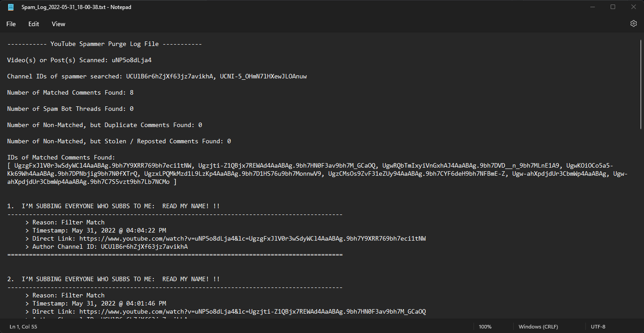Viewport: 644px width, 333px height.
Task: Open the View menu
Action: [x=59, y=24]
